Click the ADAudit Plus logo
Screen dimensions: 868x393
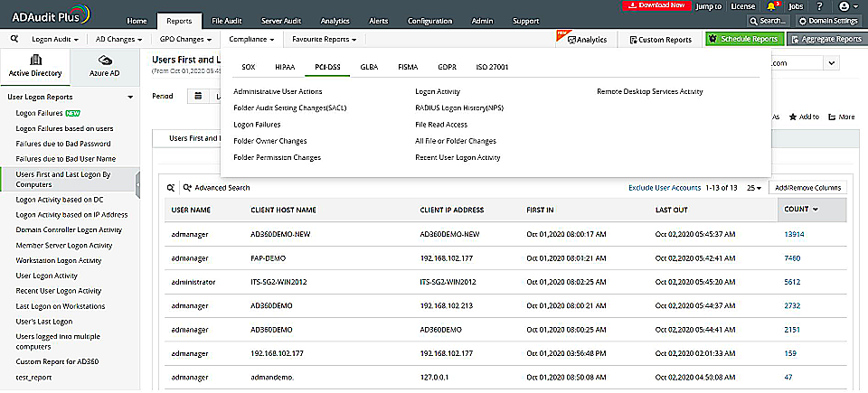pyautogui.click(x=52, y=14)
